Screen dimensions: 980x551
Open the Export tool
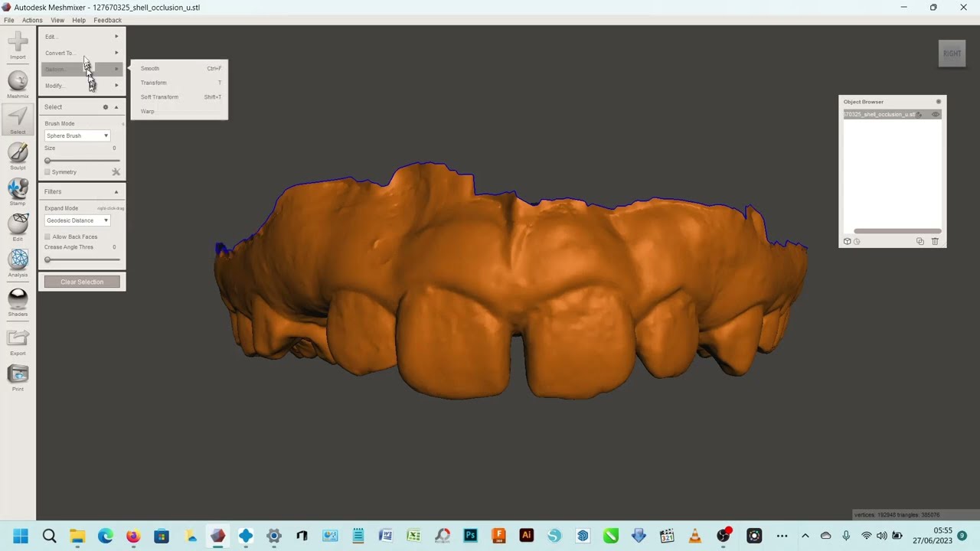18,341
